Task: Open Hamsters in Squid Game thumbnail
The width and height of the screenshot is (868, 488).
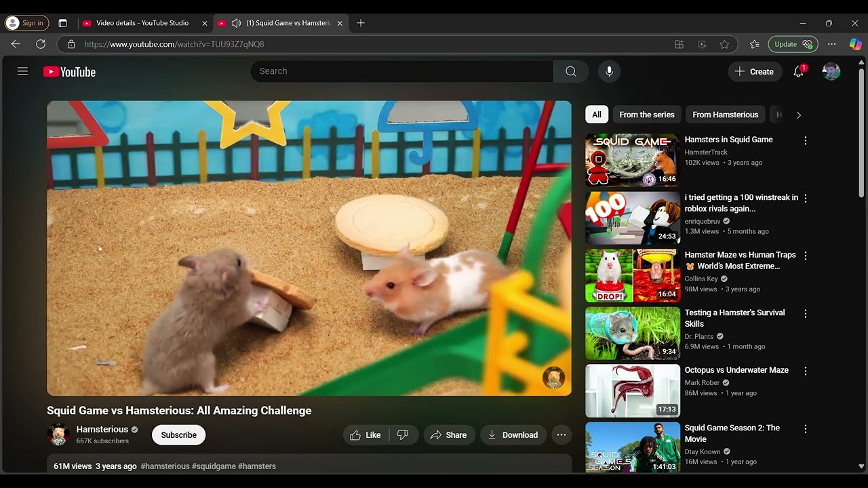Action: pyautogui.click(x=633, y=160)
